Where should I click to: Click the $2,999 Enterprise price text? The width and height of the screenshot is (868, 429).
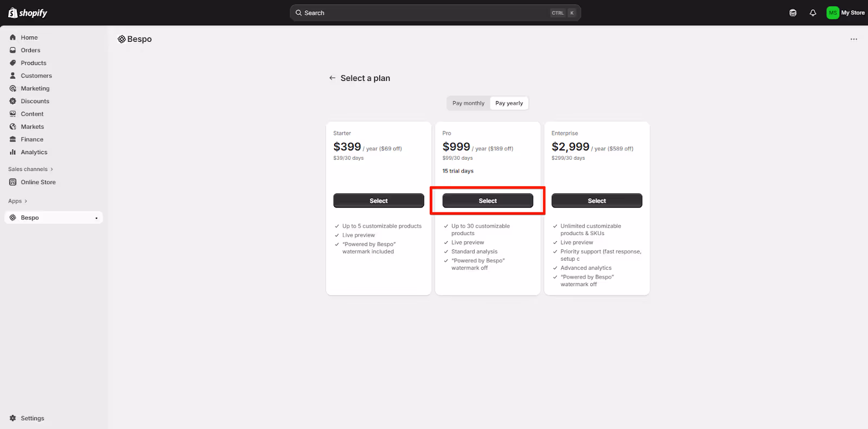[570, 147]
